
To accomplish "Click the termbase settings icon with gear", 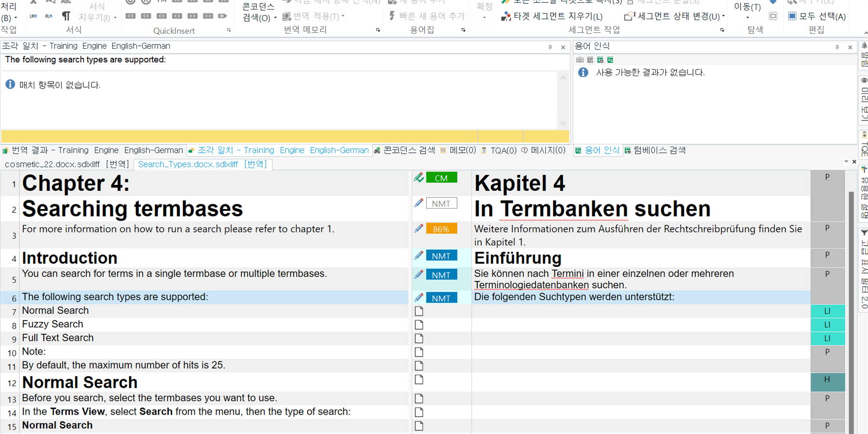I will tap(600, 60).
